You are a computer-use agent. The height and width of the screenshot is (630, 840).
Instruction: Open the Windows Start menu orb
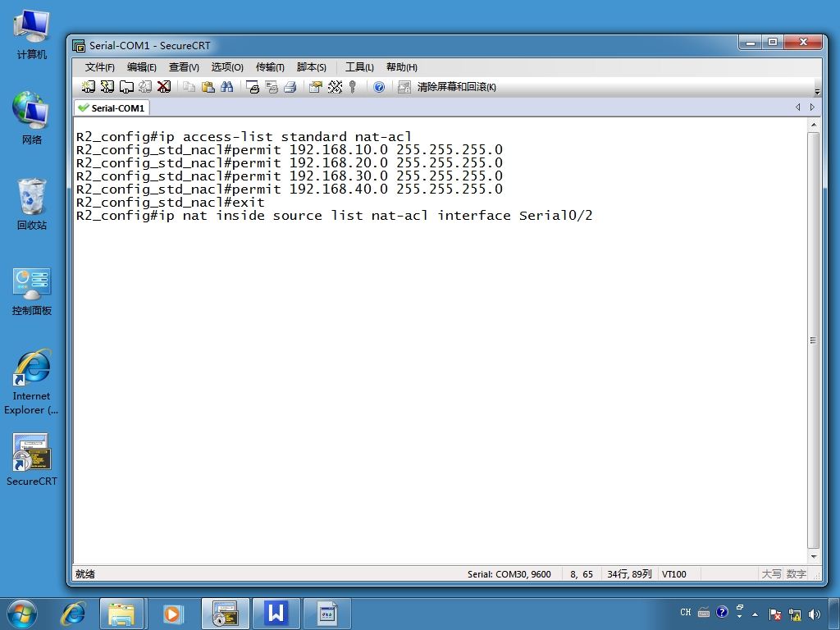tap(21, 614)
